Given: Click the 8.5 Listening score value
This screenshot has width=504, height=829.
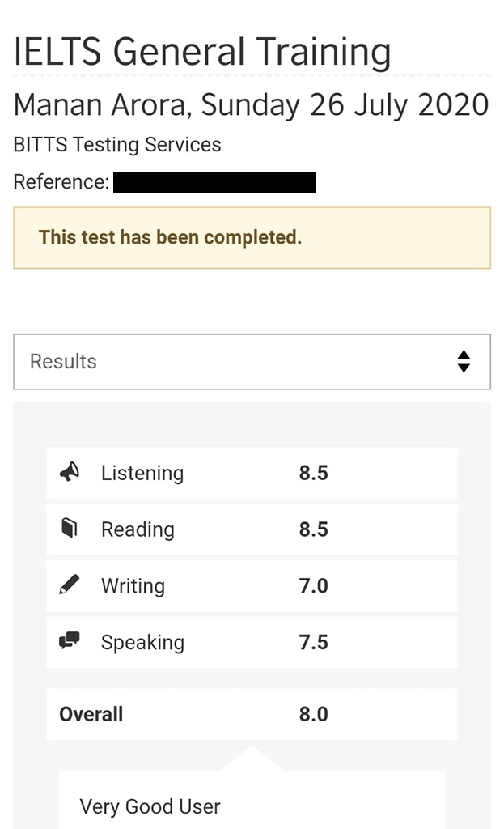Looking at the screenshot, I should pos(313,473).
